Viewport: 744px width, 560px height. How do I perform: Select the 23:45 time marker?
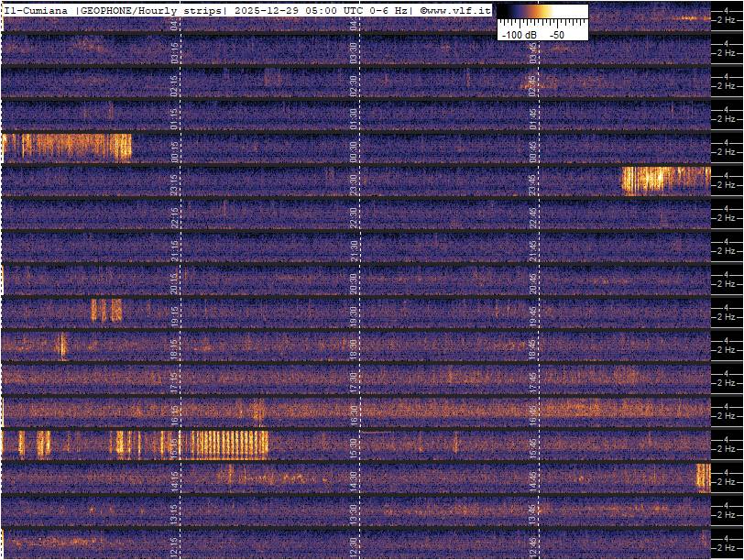532,181
